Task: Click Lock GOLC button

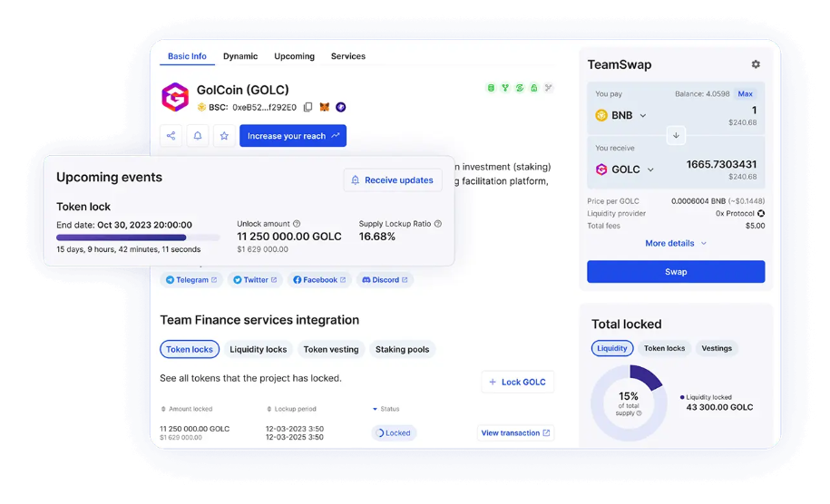Action: [x=518, y=382]
